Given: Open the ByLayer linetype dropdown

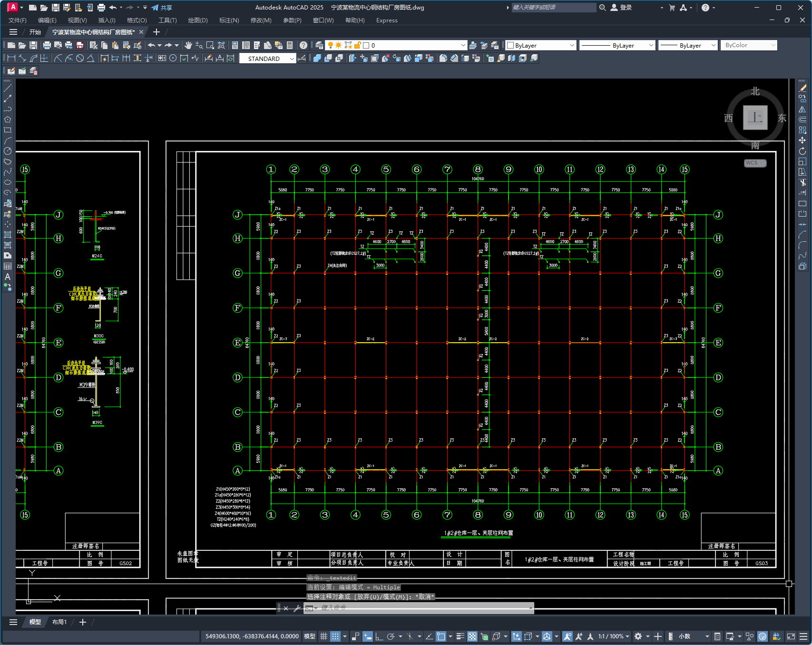Looking at the screenshot, I should pos(651,45).
